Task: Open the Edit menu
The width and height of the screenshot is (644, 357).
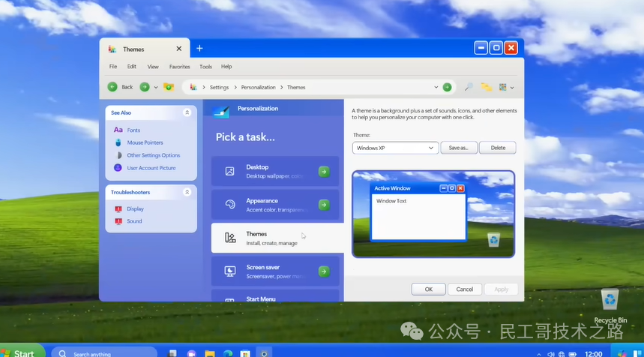Action: (x=131, y=67)
